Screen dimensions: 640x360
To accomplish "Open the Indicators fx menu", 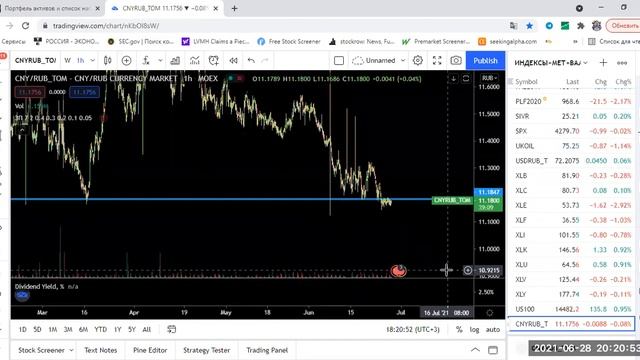I will (x=146, y=60).
